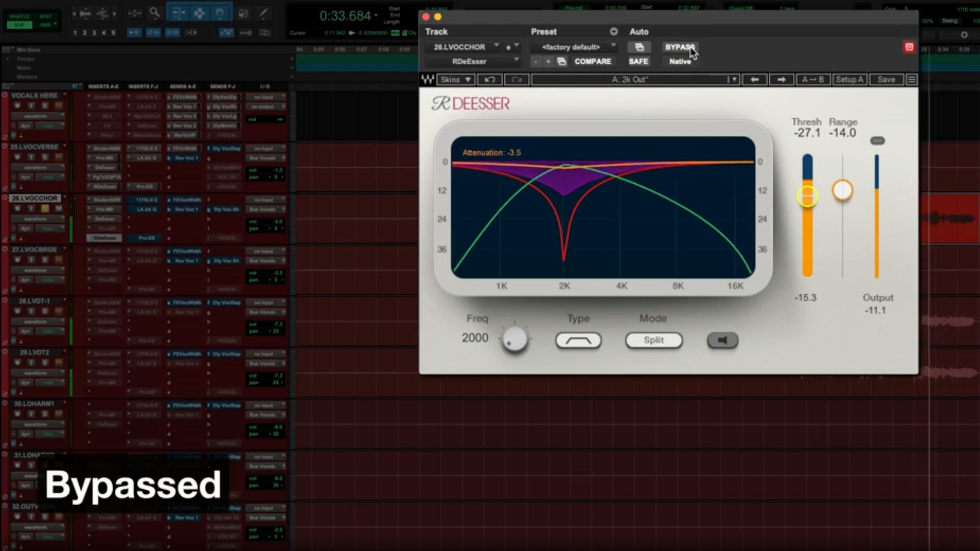Open RDeEsser plugin selector dropdown

(472, 61)
